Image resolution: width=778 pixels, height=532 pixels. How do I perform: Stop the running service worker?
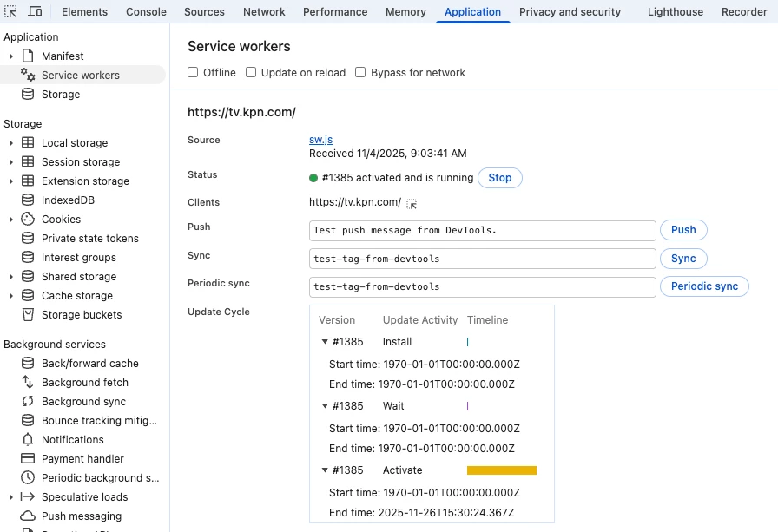click(x=500, y=178)
